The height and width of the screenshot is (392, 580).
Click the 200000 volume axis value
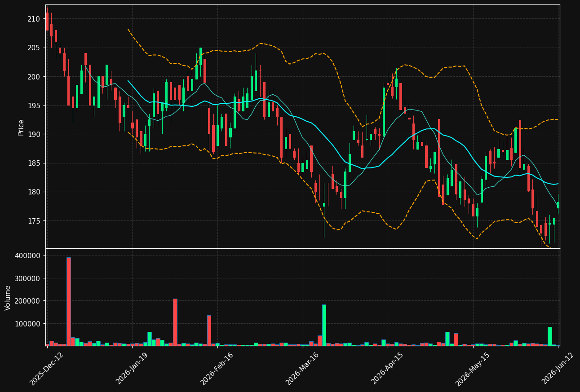(x=28, y=301)
